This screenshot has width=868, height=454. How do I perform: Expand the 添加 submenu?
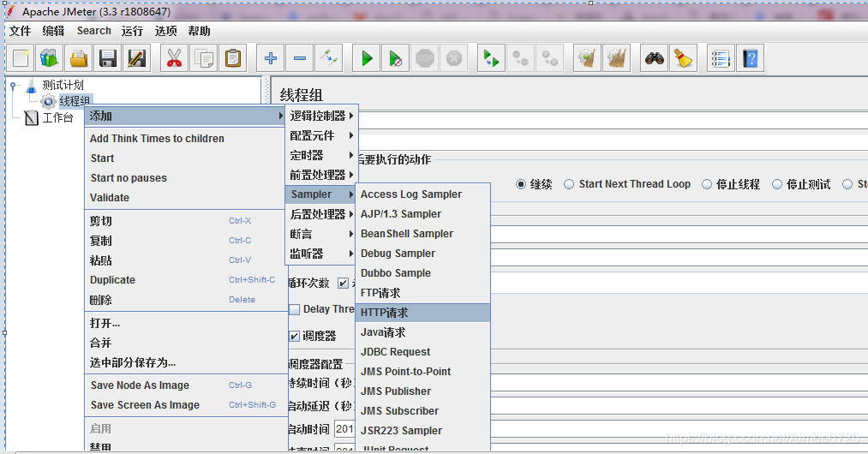(x=185, y=116)
